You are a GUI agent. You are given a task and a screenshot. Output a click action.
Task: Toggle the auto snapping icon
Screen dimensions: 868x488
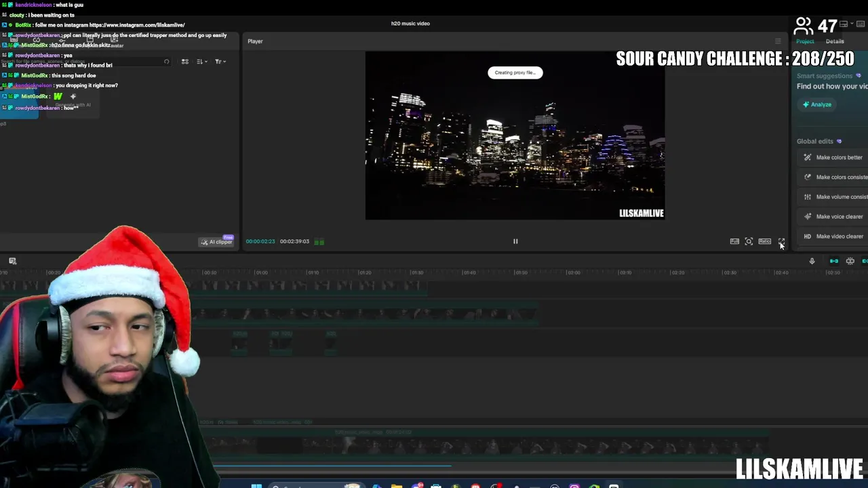click(x=850, y=261)
